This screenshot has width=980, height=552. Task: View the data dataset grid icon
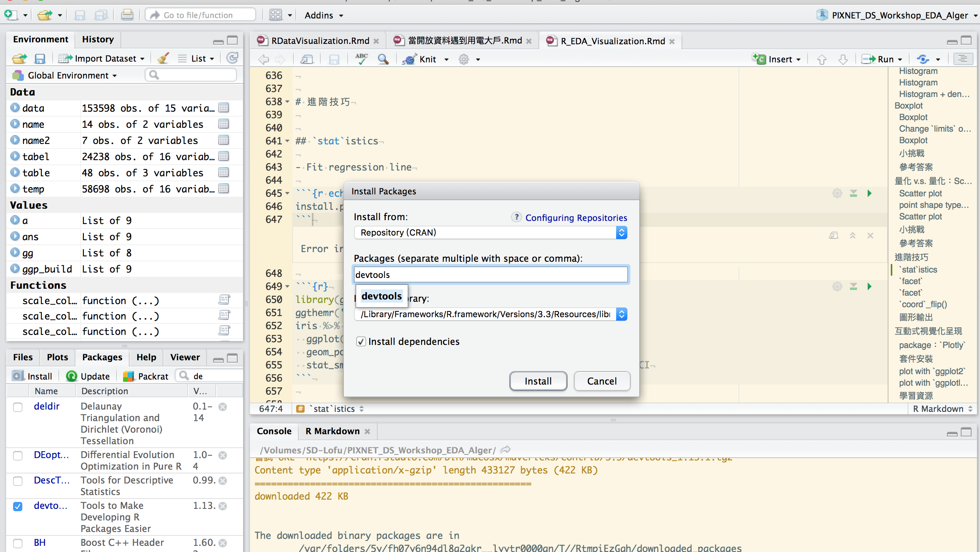tap(223, 108)
